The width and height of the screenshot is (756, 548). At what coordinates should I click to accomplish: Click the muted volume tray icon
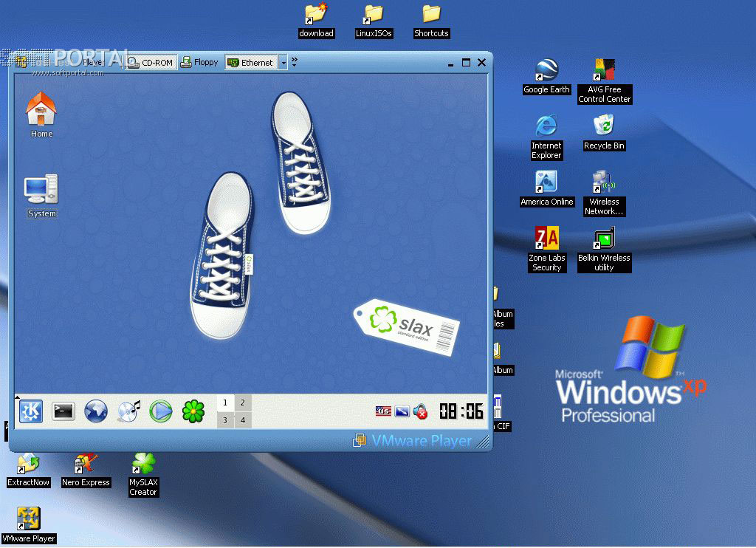coord(420,411)
